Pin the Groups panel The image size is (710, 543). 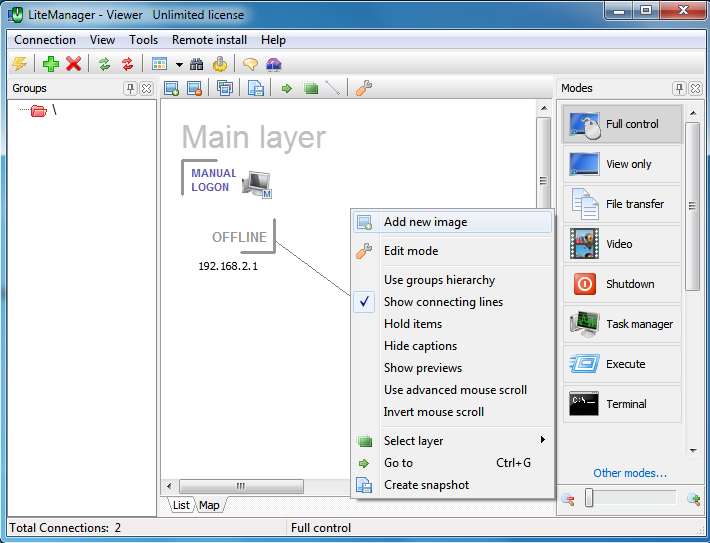tap(130, 88)
